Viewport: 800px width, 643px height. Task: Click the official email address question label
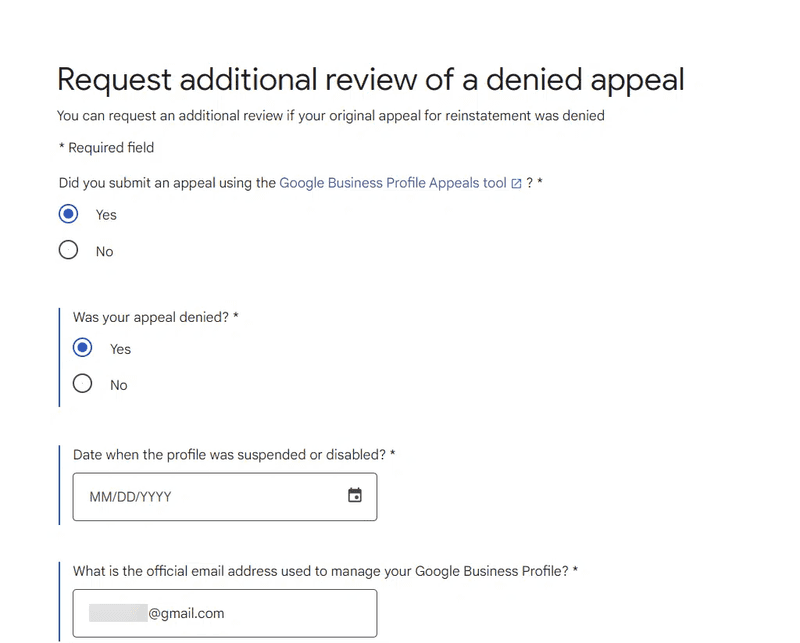click(326, 571)
